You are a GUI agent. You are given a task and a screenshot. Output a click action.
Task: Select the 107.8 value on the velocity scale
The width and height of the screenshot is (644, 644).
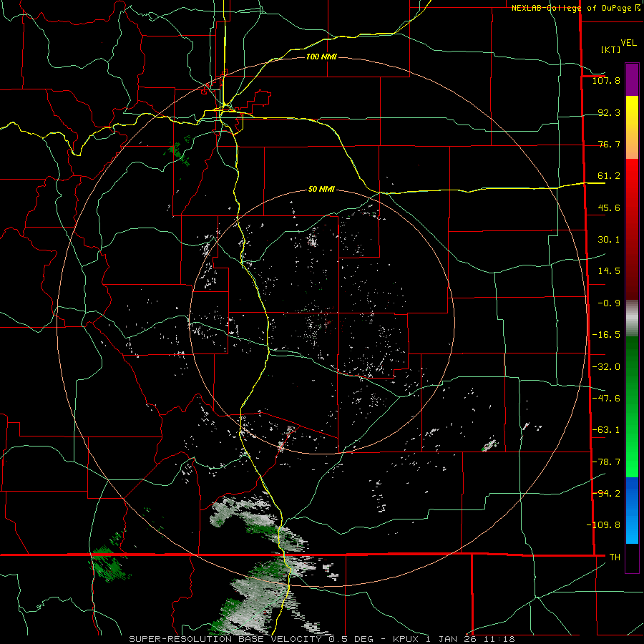606,80
